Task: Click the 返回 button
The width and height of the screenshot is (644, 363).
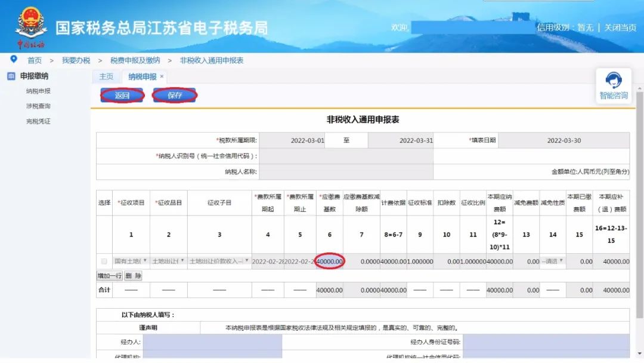Action: (122, 96)
